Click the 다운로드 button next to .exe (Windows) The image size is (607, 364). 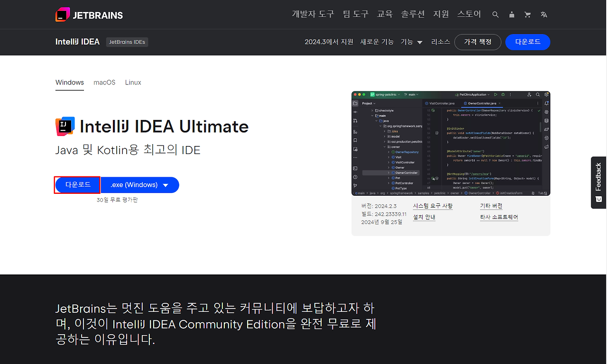78,185
